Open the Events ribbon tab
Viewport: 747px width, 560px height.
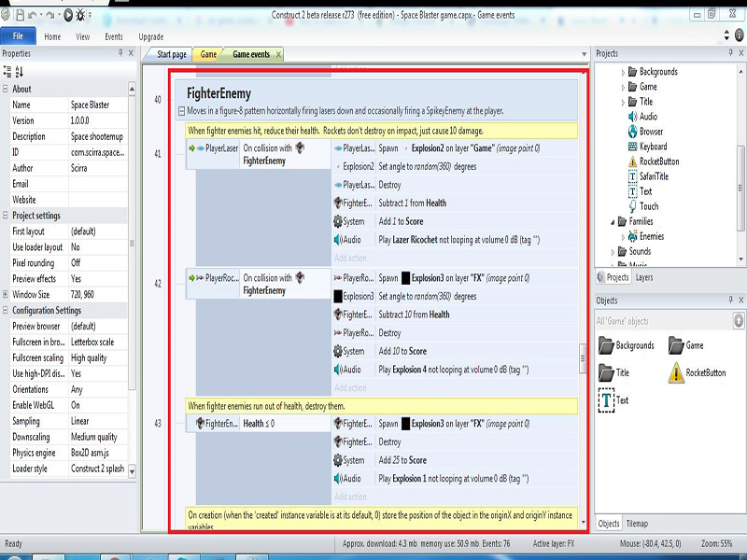[114, 36]
